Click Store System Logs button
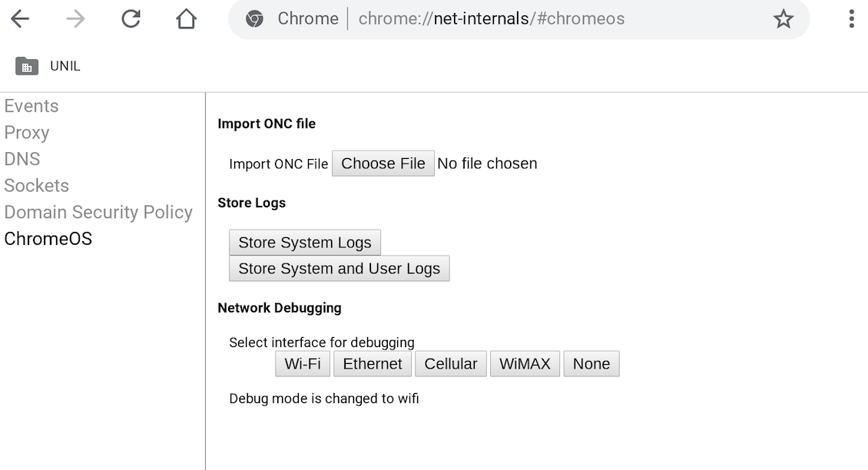 [x=305, y=243]
